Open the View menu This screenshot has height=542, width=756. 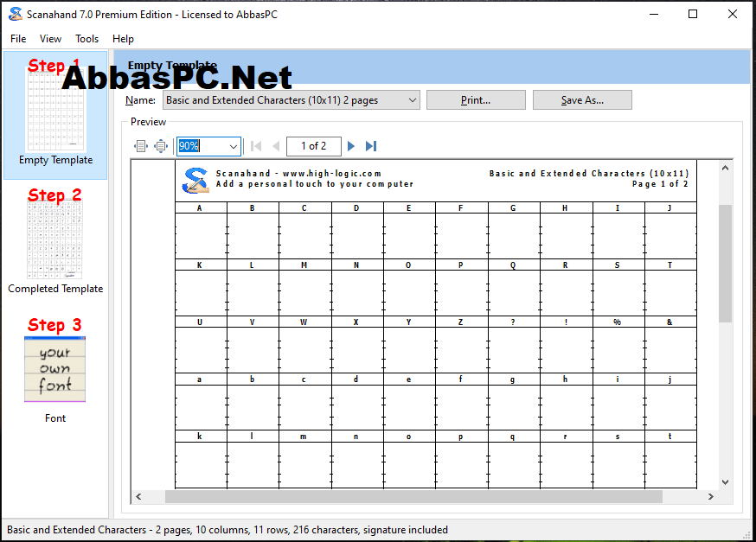(x=50, y=39)
